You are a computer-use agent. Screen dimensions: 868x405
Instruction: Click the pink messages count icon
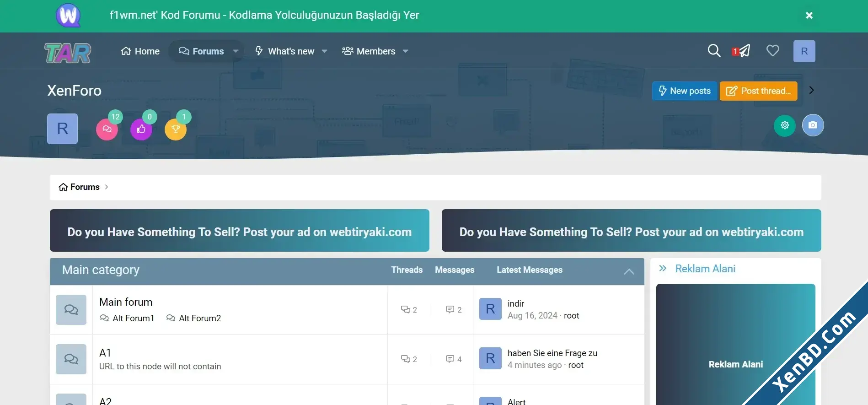[107, 129]
